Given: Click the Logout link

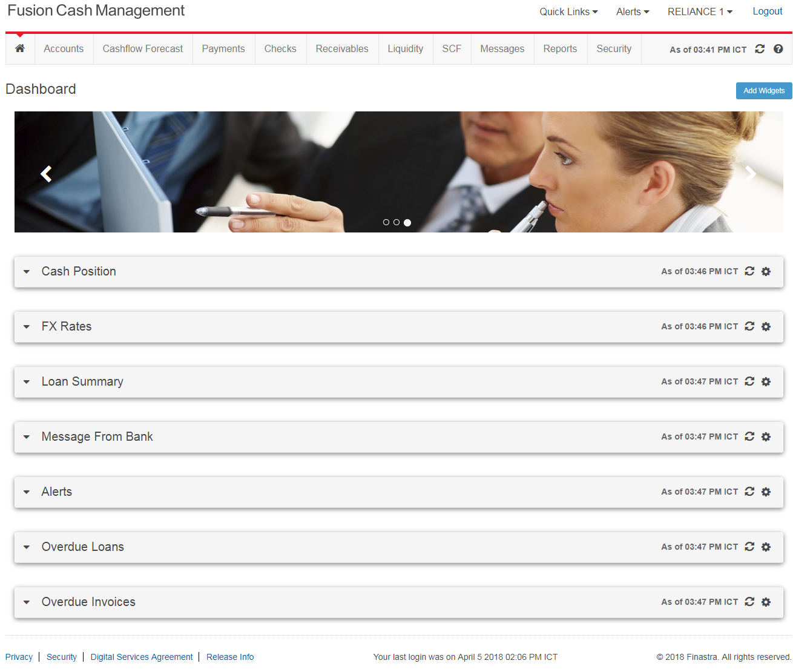Looking at the screenshot, I should pos(768,11).
